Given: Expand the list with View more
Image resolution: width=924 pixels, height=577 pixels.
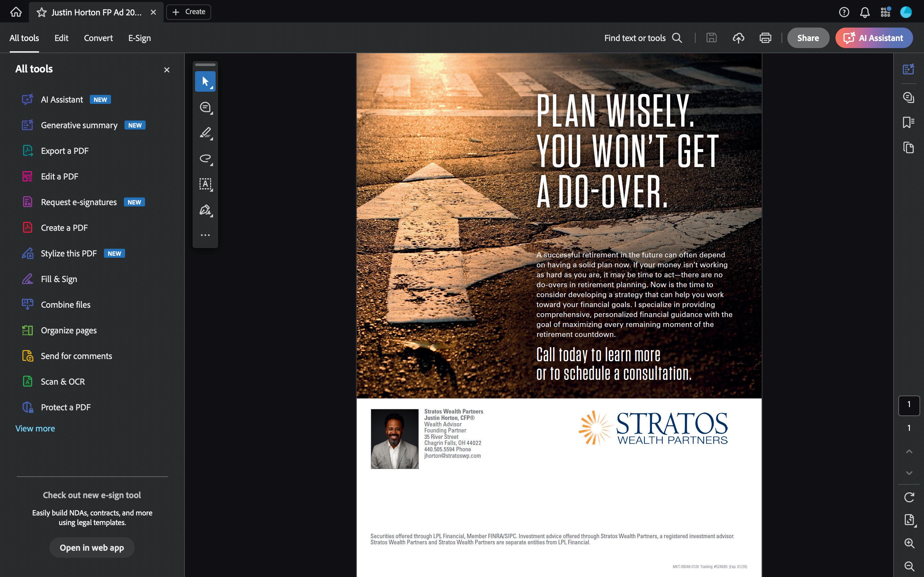Looking at the screenshot, I should tap(35, 429).
